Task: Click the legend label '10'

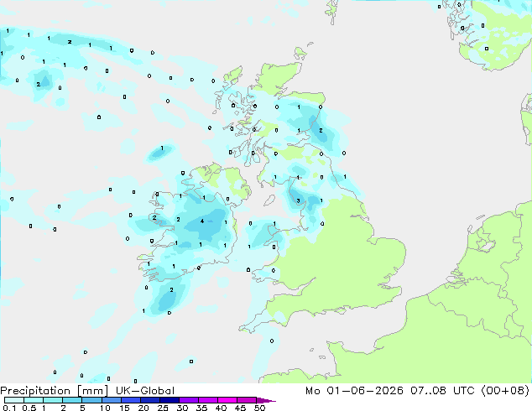Action: point(105,408)
